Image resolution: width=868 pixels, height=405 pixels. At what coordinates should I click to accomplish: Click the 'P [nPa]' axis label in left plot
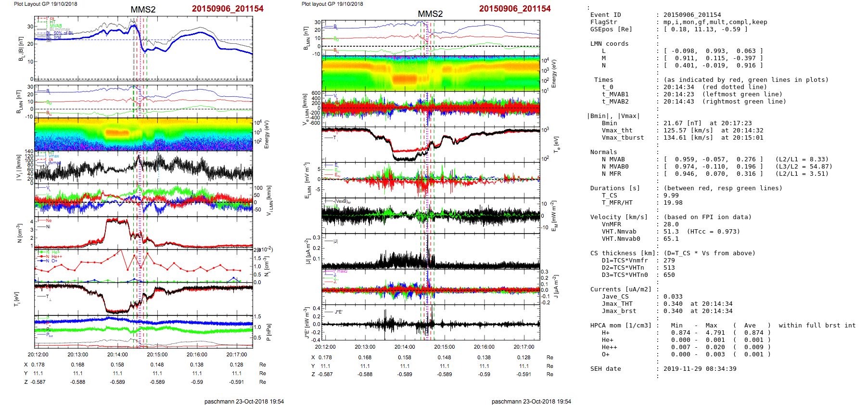tap(268, 332)
